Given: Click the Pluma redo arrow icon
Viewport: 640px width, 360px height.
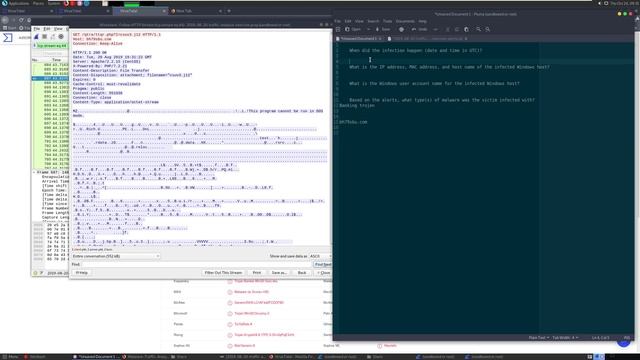Looking at the screenshot, I should pyautogui.click(x=435, y=29).
